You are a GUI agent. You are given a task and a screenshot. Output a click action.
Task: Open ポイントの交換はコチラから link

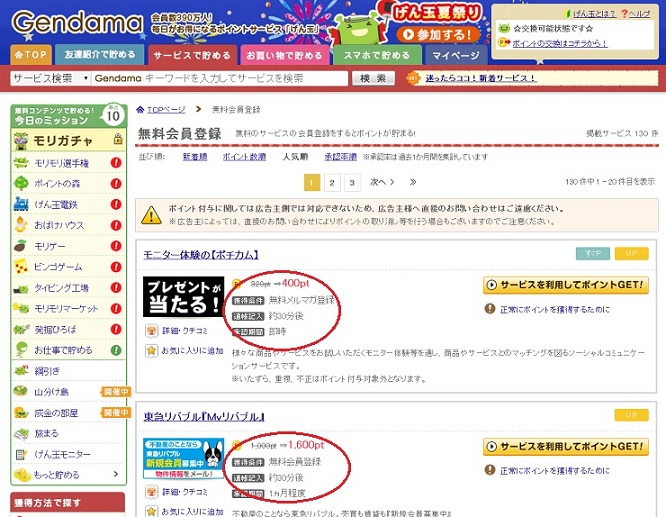[x=559, y=43]
